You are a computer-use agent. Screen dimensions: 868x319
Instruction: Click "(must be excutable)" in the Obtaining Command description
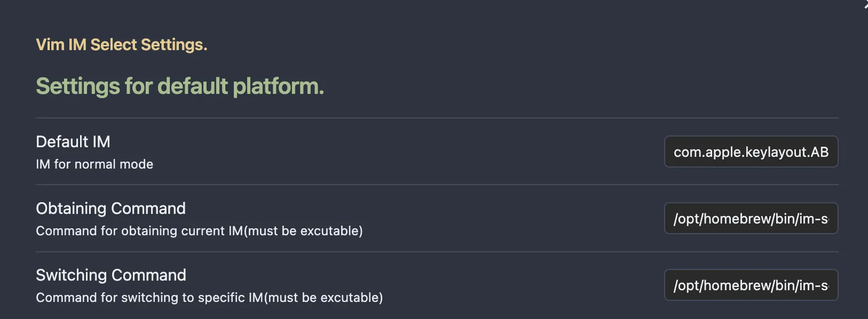pos(303,231)
